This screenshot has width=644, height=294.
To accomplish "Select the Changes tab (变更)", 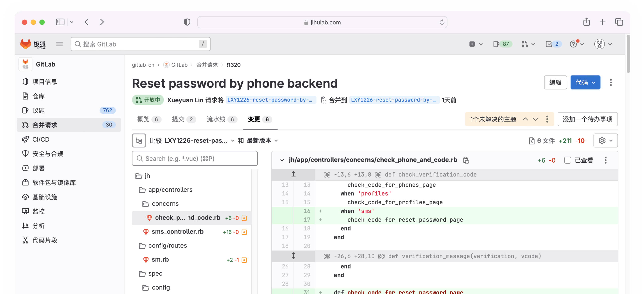I will click(260, 119).
